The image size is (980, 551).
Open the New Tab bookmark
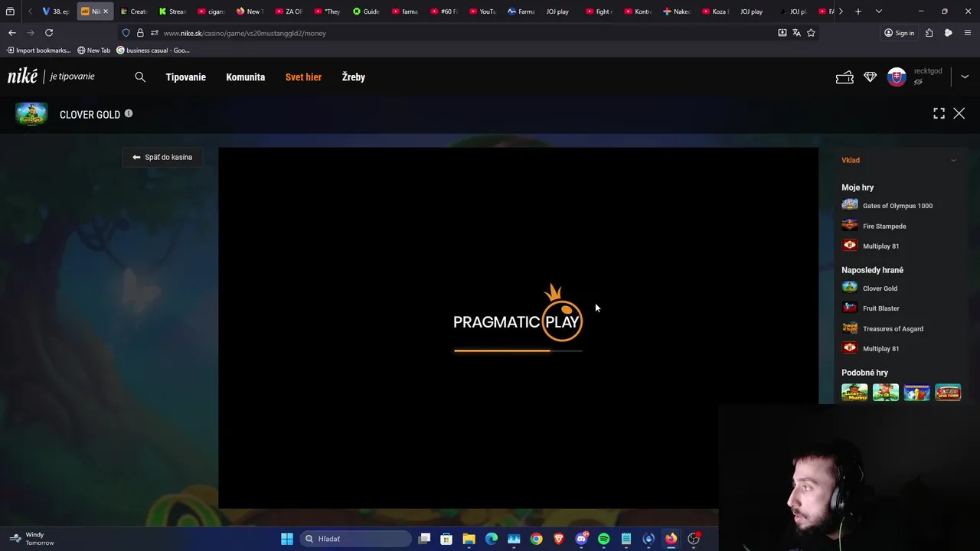click(94, 51)
